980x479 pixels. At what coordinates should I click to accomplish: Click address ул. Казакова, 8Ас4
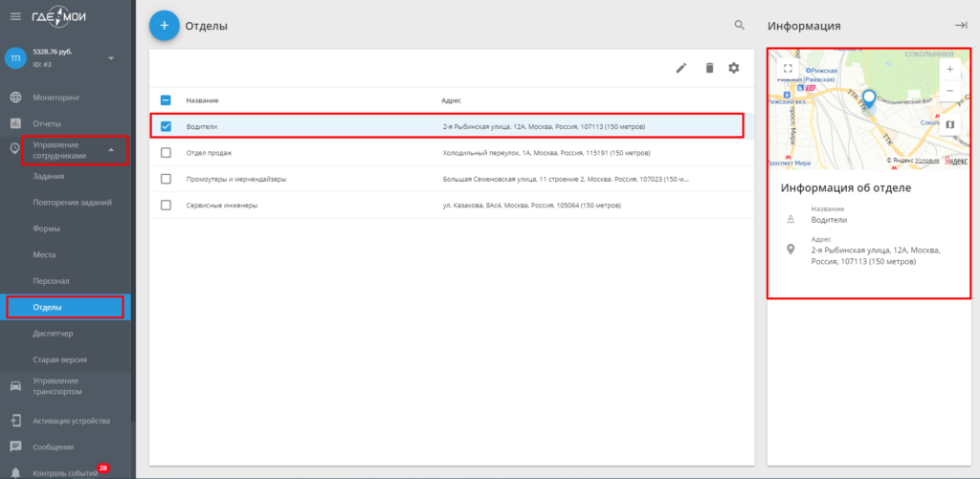coord(532,206)
